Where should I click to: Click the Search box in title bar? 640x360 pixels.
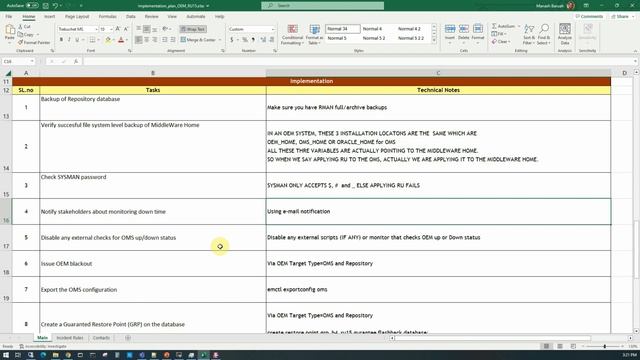pos(322,6)
